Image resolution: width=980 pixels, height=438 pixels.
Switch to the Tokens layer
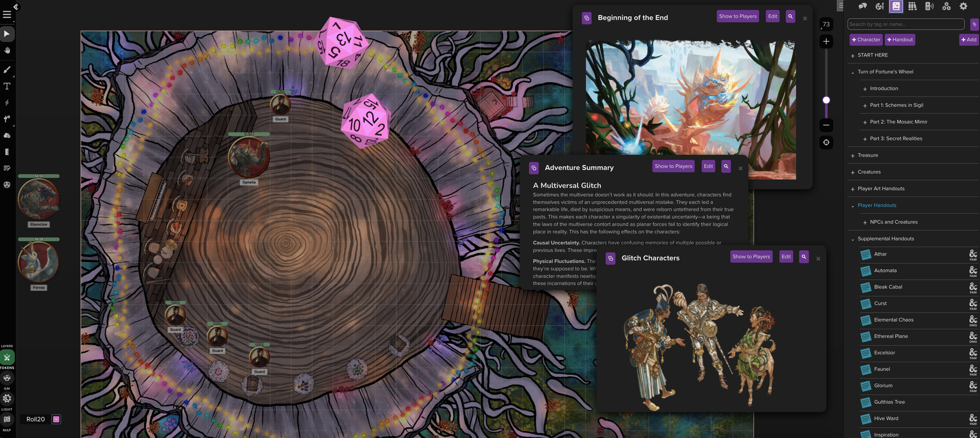pos(7,358)
